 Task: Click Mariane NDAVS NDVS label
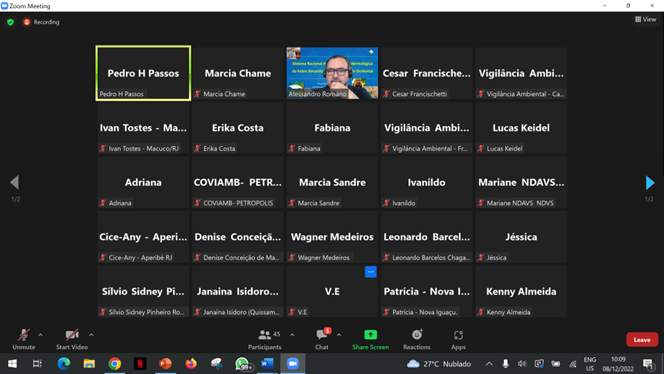click(520, 203)
